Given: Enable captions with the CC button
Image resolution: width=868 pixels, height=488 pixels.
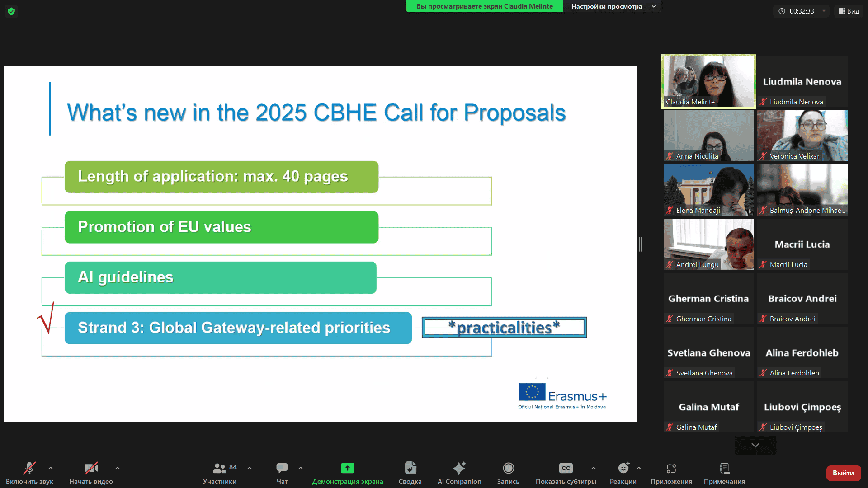Looking at the screenshot, I should (566, 469).
